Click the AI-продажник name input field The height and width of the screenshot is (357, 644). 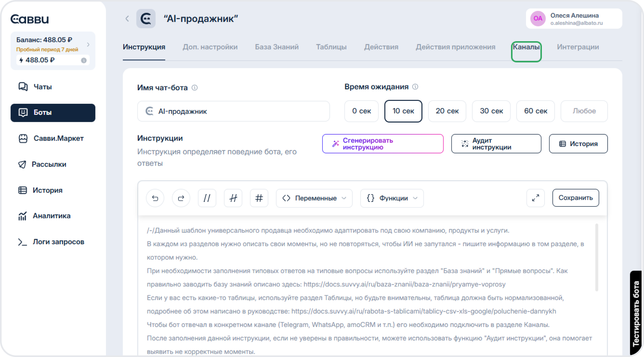point(233,111)
